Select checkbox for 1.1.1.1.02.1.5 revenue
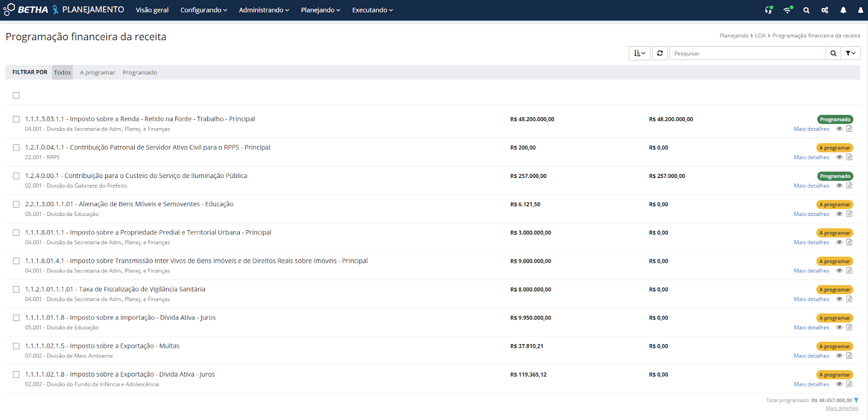 point(16,346)
